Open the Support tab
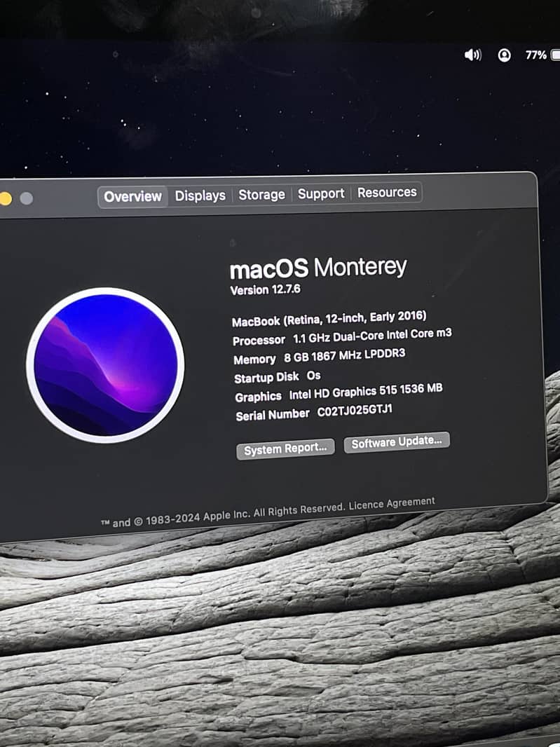Screen dimensions: 560x747 (321, 193)
